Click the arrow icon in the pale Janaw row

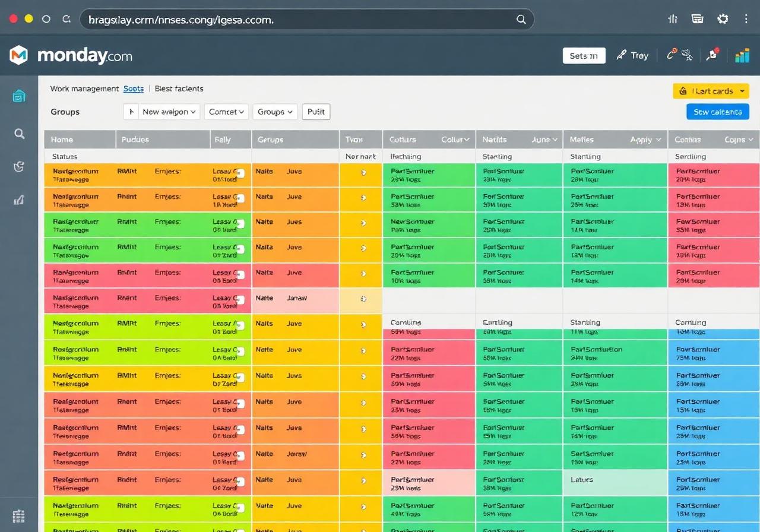coord(363,299)
